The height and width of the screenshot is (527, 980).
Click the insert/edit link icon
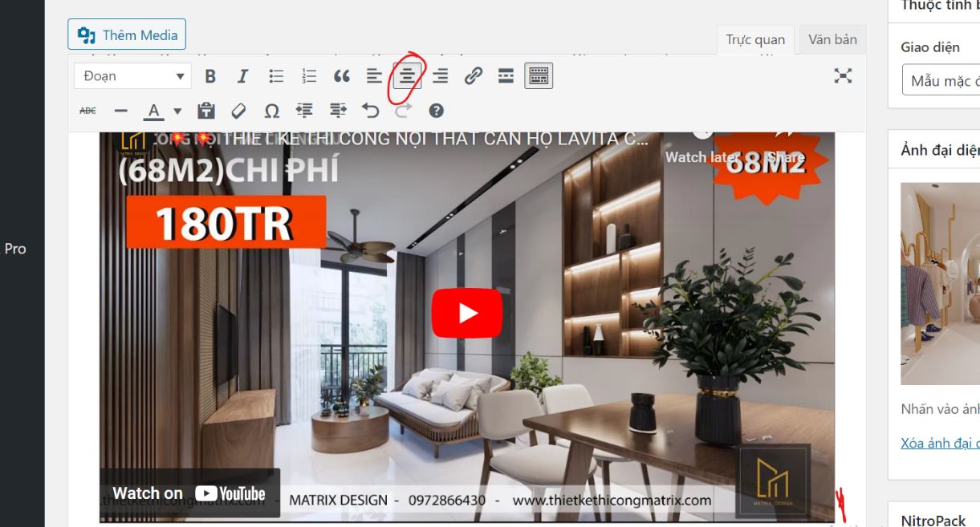[474, 76]
